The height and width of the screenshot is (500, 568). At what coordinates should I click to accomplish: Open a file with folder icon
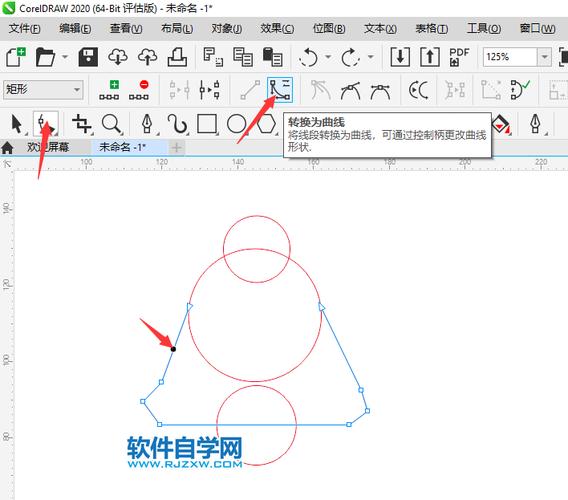[x=45, y=57]
